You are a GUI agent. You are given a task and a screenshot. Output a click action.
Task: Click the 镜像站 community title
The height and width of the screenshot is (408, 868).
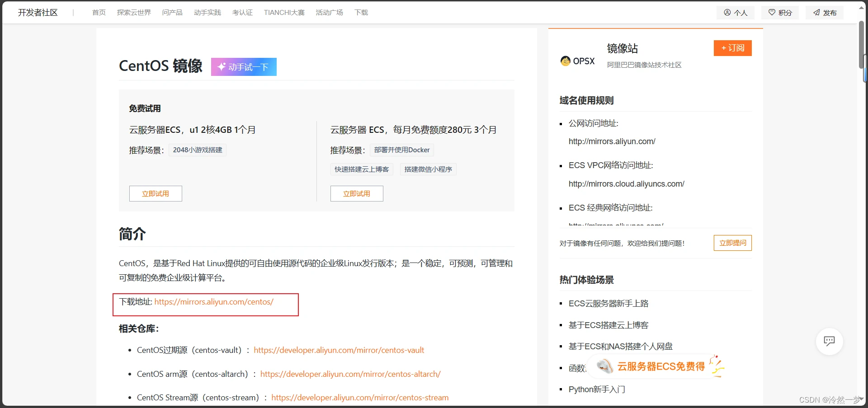(x=623, y=48)
